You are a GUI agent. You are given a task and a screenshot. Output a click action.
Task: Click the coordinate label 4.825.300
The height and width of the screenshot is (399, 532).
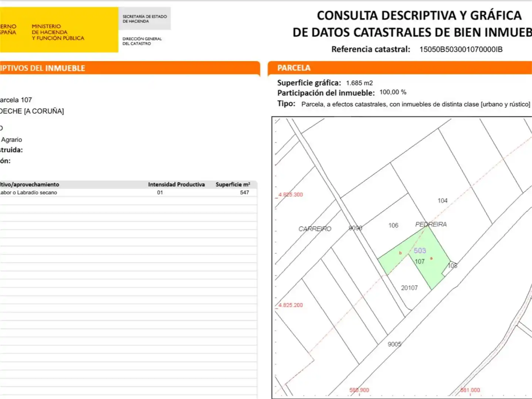tap(291, 195)
